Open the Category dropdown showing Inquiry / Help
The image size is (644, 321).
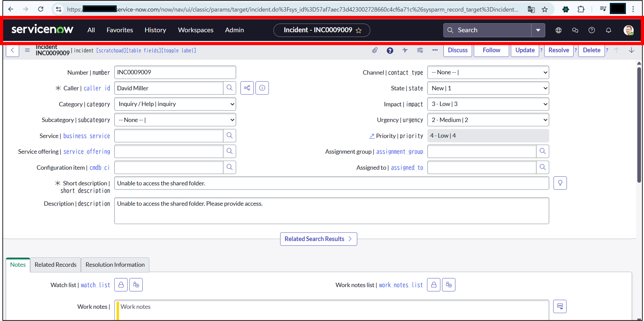point(175,104)
